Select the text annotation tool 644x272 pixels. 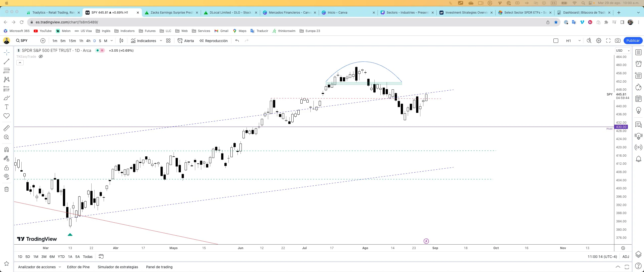(x=7, y=107)
